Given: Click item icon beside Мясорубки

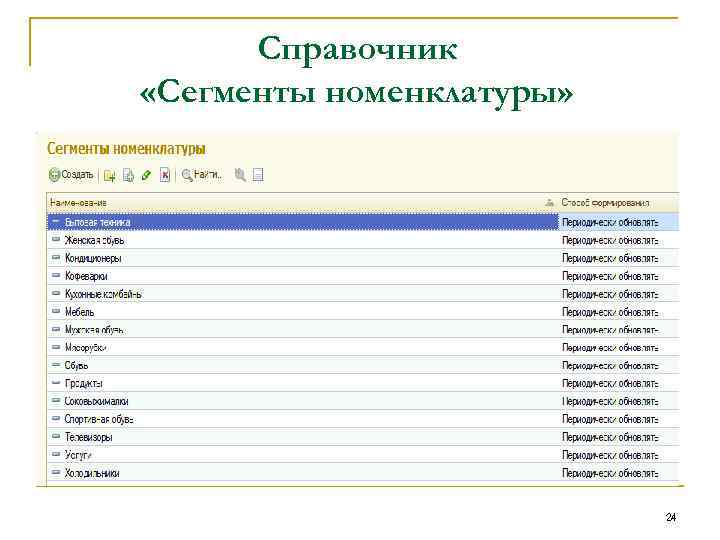Looking at the screenshot, I should click(56, 347).
